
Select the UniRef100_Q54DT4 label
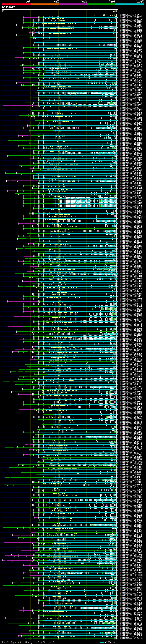click(x=131, y=369)
